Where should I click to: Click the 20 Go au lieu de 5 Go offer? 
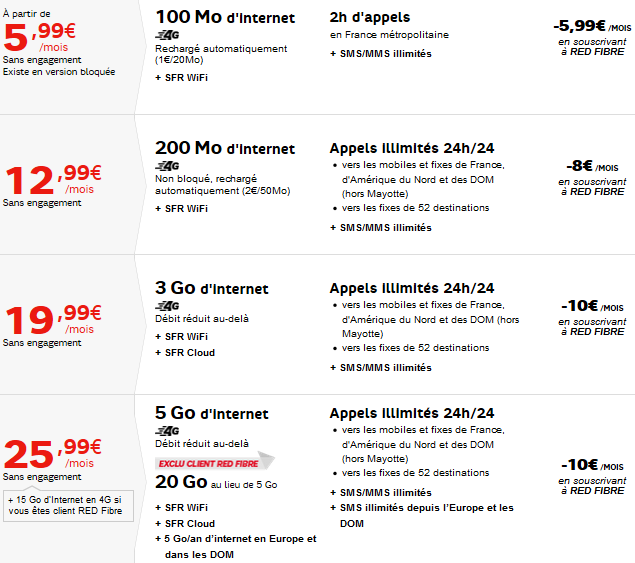click(x=216, y=483)
